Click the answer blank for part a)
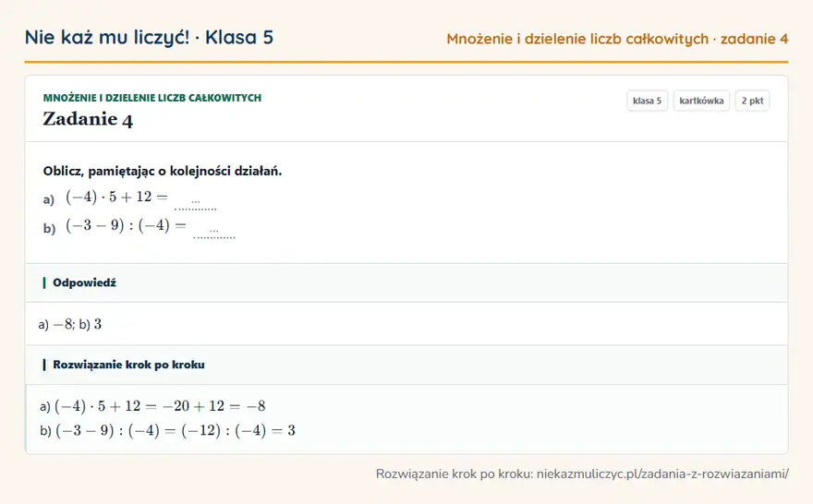This screenshot has width=813, height=504. coord(196,202)
